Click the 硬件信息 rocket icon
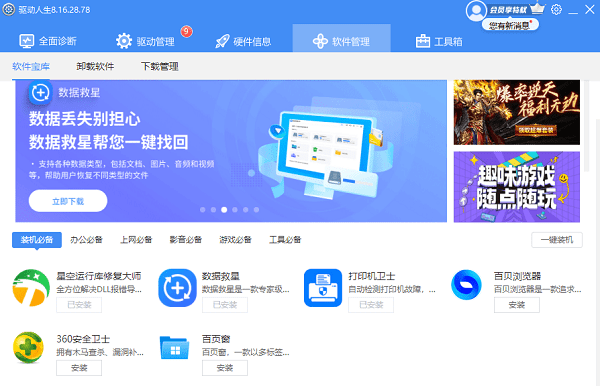This screenshot has width=600, height=386. pos(222,41)
